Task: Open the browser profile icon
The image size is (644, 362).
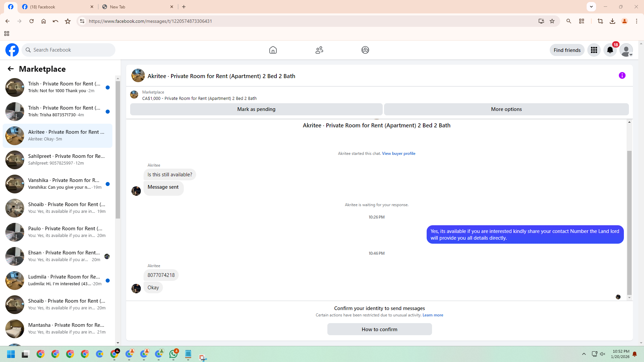Action: (625, 21)
